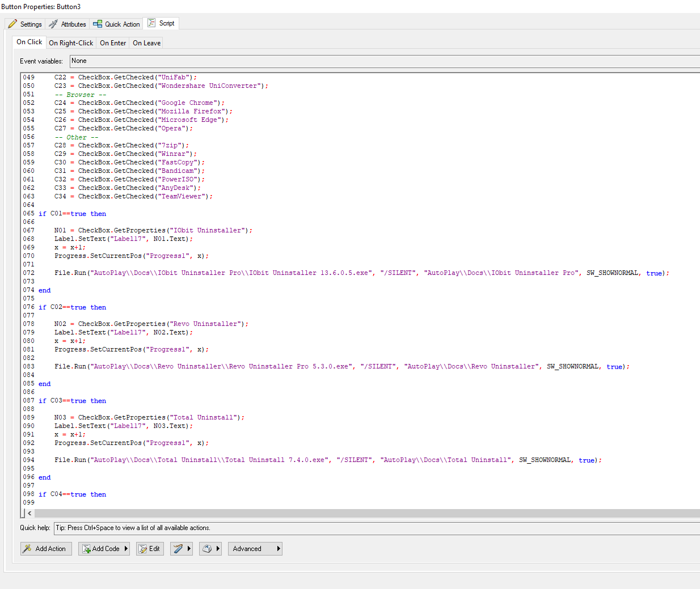Click the C30 FastCopy code line

tap(129, 163)
